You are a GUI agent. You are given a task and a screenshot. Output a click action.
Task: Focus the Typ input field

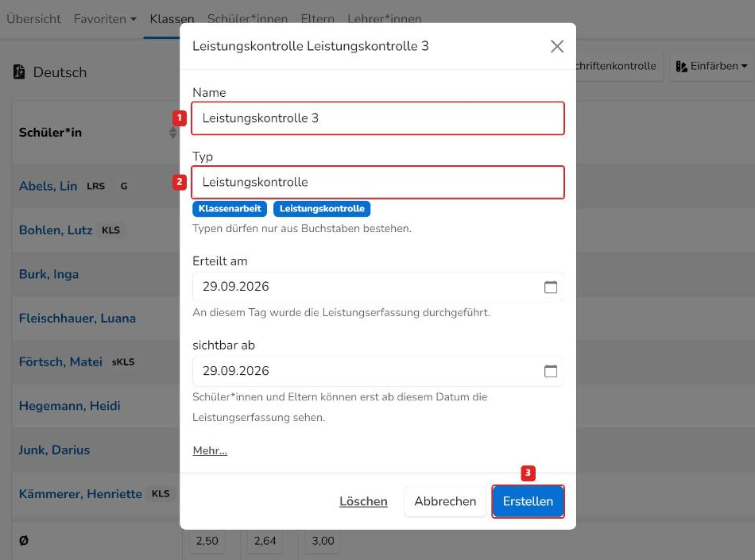pyautogui.click(x=378, y=183)
